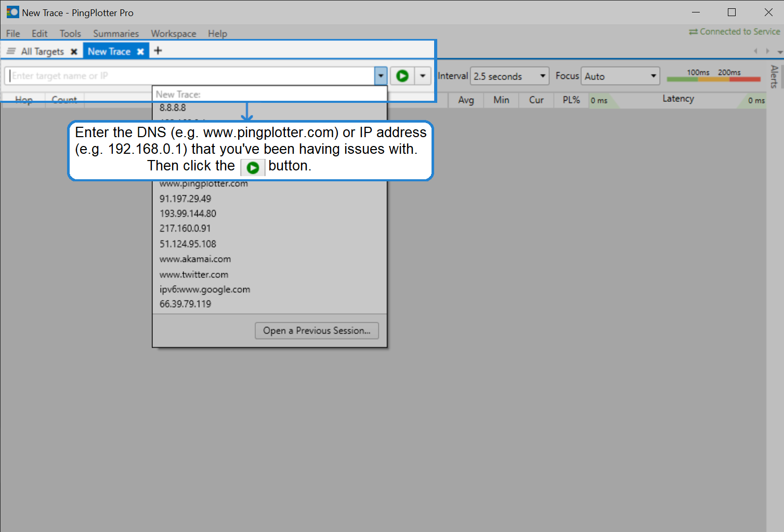Open the Interval 2.5 seconds dropdown
This screenshot has height=532, width=784.
[509, 76]
